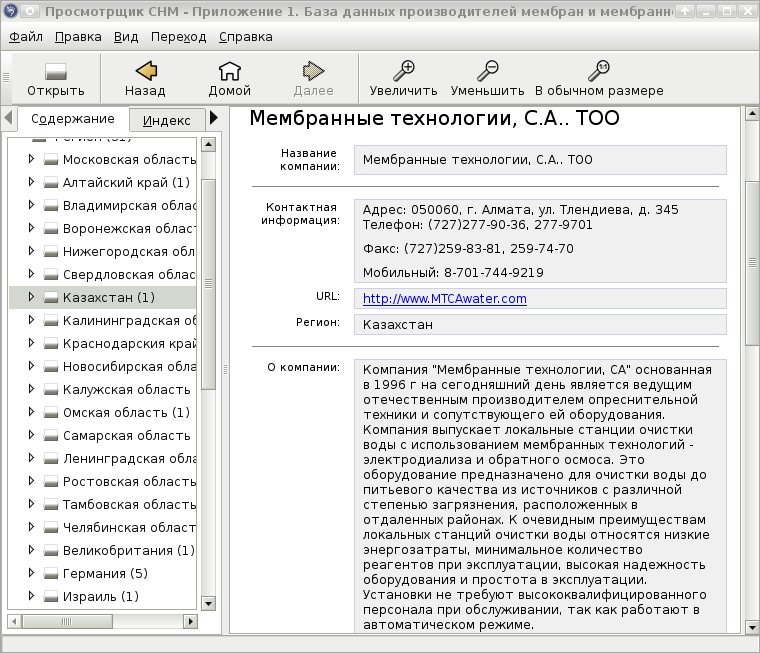The width and height of the screenshot is (760, 653).
Task: Select Тамбовская область tree row
Action: pos(103,505)
